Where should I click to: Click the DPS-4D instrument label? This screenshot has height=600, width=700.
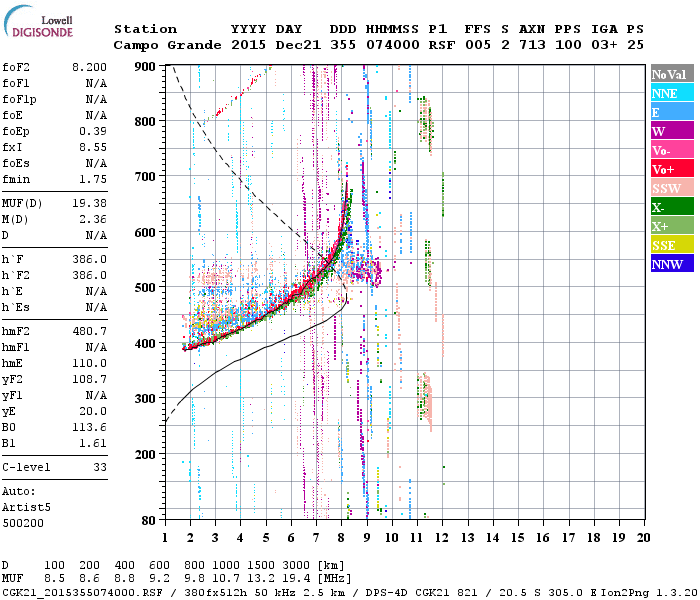(x=387, y=593)
